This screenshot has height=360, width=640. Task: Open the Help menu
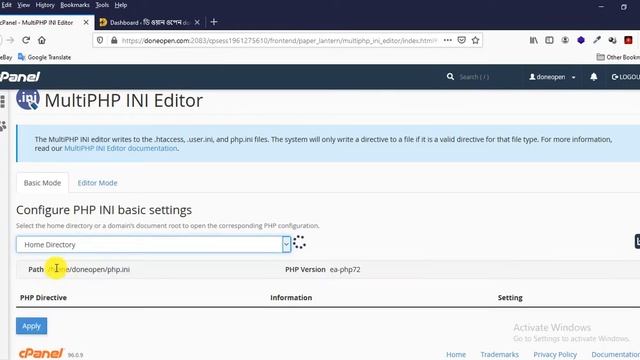121,5
